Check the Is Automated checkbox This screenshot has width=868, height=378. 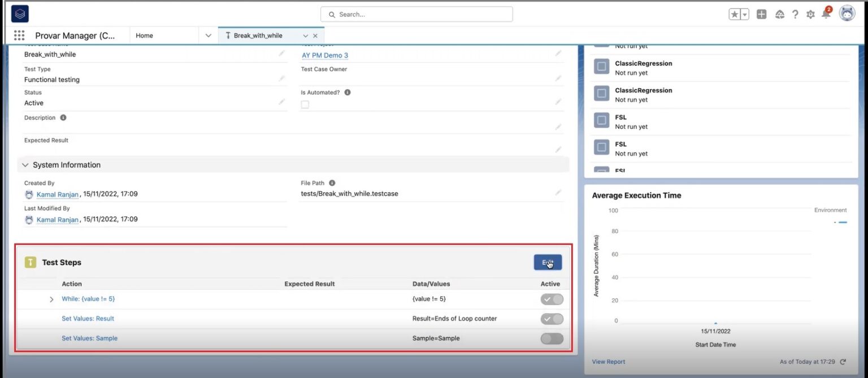pyautogui.click(x=305, y=104)
